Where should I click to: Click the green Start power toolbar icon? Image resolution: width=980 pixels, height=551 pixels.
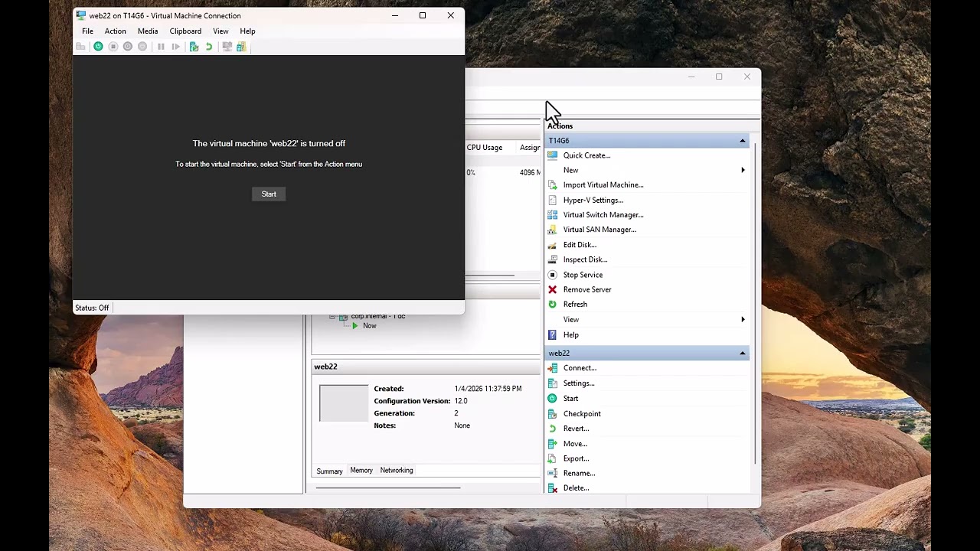98,47
